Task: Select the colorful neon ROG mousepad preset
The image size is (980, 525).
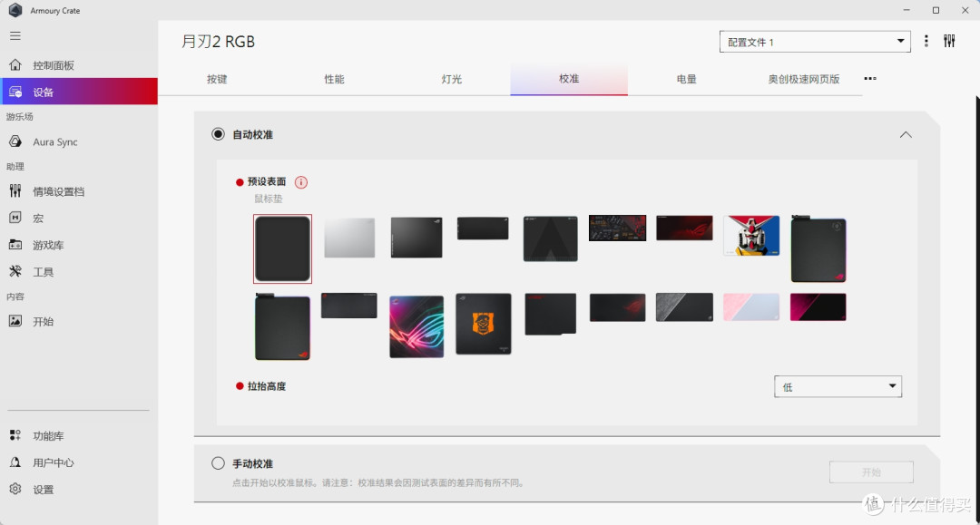Action: [416, 326]
